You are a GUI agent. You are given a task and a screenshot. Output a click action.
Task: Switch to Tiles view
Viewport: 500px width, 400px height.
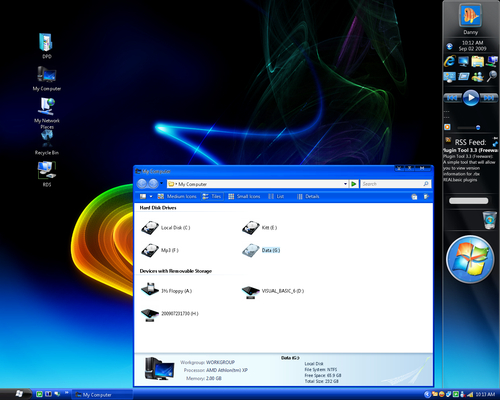[x=212, y=197]
